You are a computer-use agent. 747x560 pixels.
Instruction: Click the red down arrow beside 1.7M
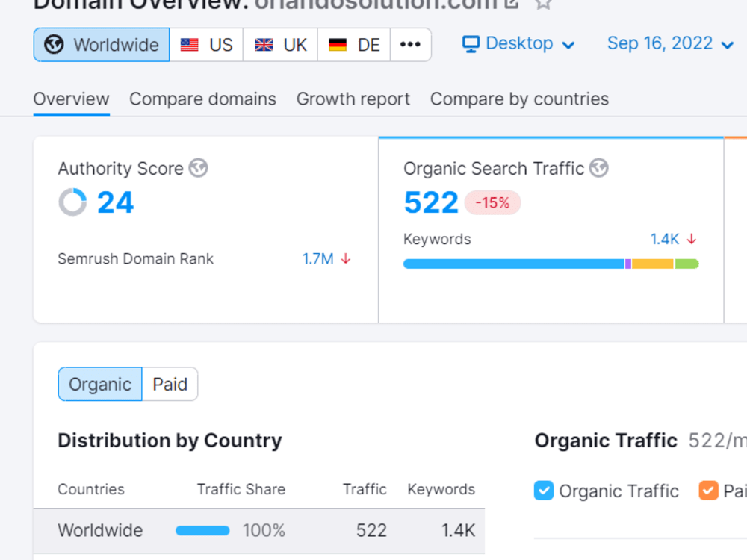(x=346, y=259)
